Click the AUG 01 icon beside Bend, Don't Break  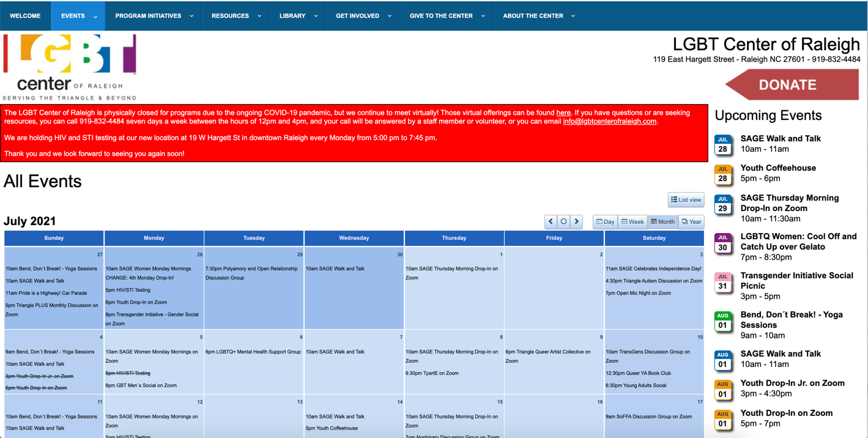(722, 321)
